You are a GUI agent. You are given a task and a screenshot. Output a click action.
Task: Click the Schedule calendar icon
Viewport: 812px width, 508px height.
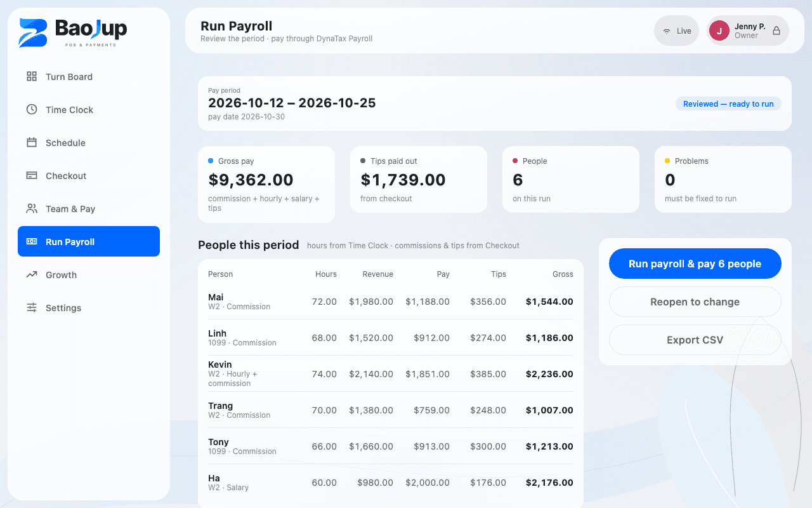click(32, 143)
